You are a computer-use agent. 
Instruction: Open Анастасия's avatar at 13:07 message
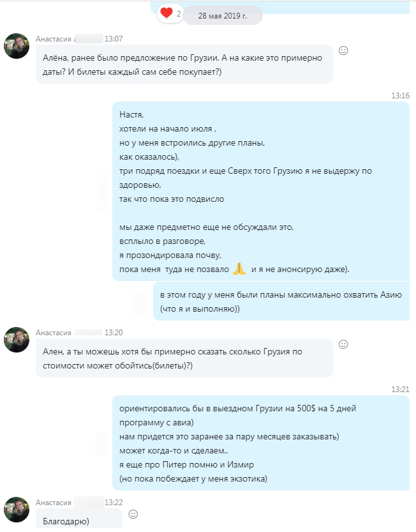point(17,46)
